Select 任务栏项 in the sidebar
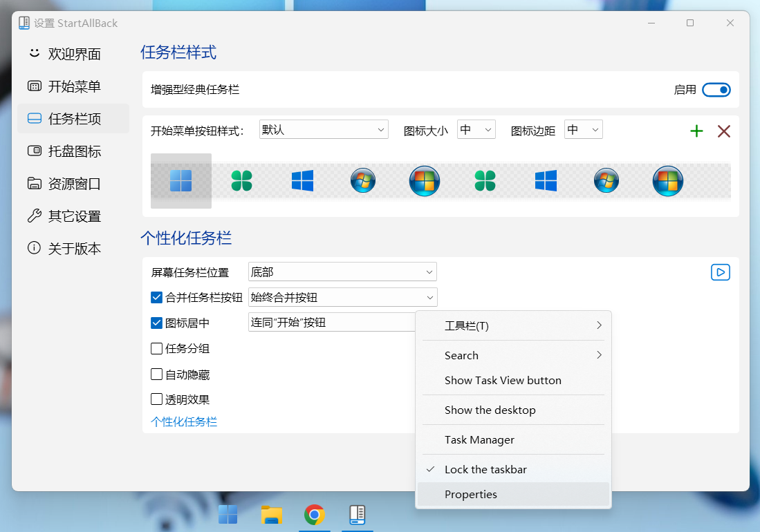760x532 pixels. (x=73, y=119)
